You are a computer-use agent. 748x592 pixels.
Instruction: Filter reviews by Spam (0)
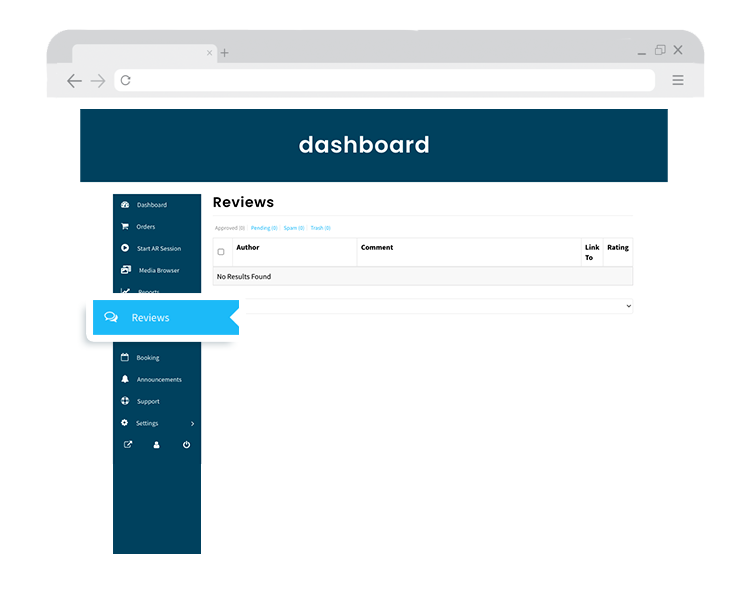pyautogui.click(x=294, y=228)
